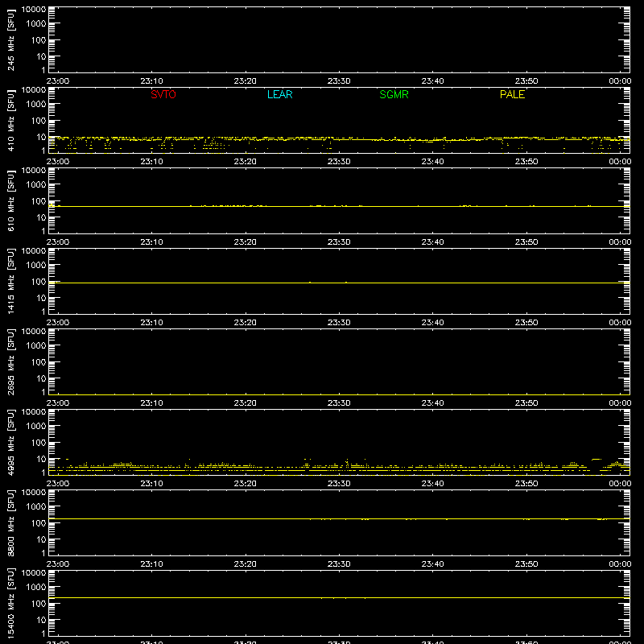
Task: Select the 610 MHz [SFU] axis title
Action: click(11, 201)
